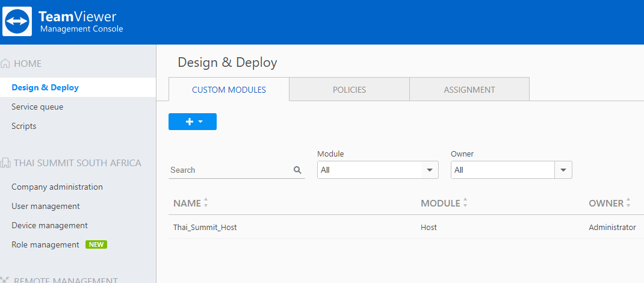Select the Custom Modules tab
644x283 pixels.
[x=229, y=90]
